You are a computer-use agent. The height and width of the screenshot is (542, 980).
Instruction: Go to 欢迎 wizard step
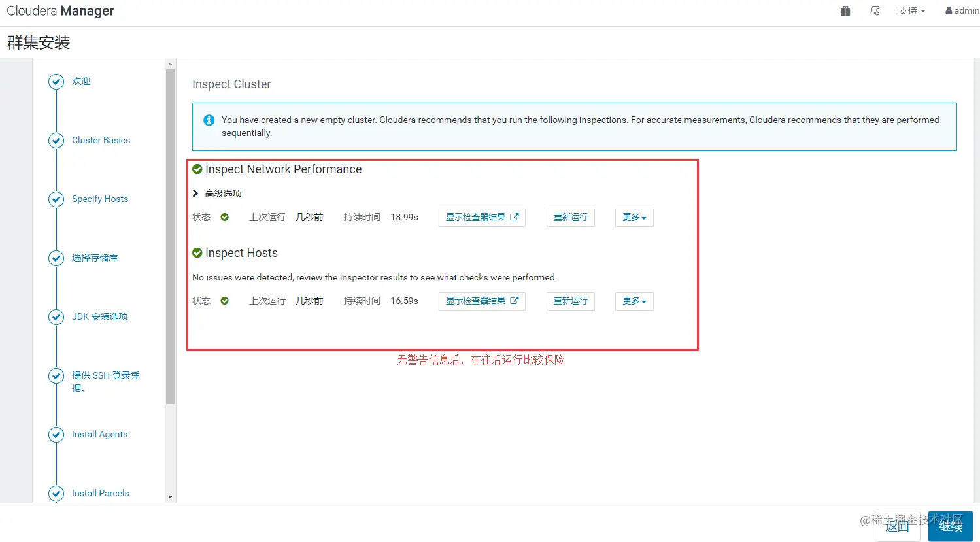coord(81,81)
